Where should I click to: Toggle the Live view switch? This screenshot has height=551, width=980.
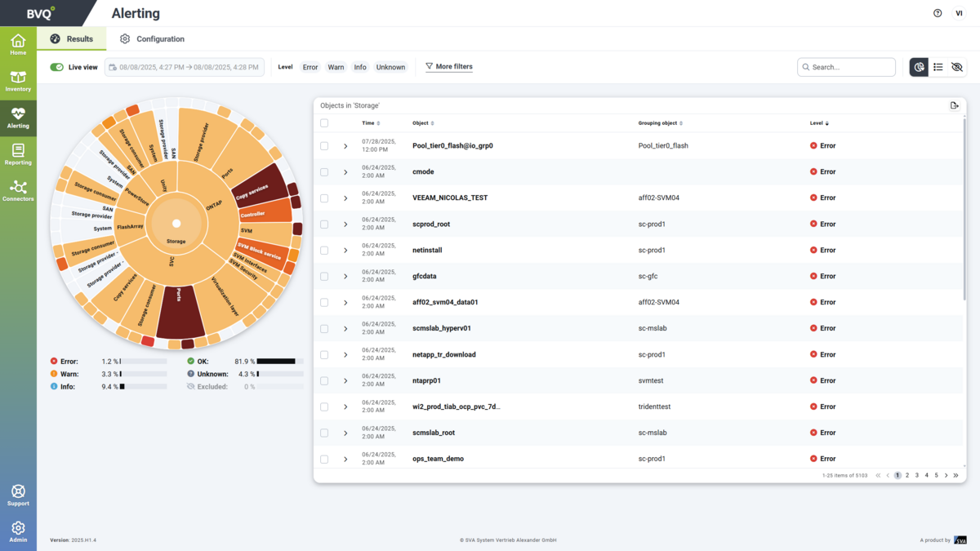click(x=56, y=67)
